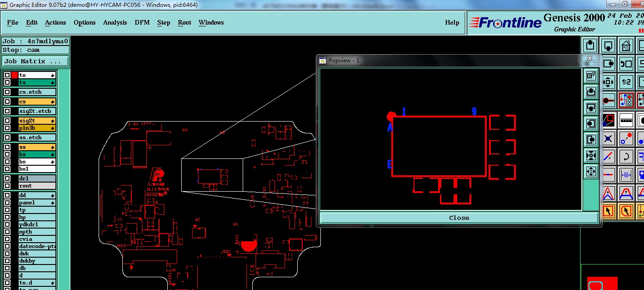Tick the checkbox beside the sig2t layer
644x290 pixels.
[x=7, y=121]
